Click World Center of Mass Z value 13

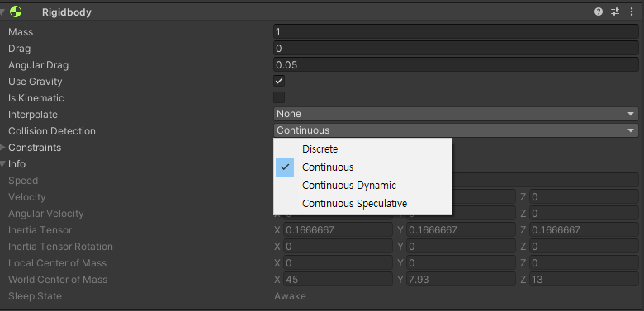(584, 279)
